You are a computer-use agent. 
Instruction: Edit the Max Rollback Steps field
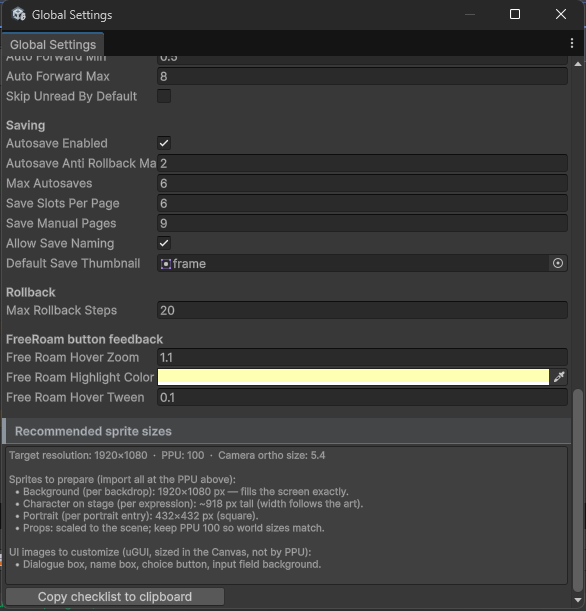362,310
